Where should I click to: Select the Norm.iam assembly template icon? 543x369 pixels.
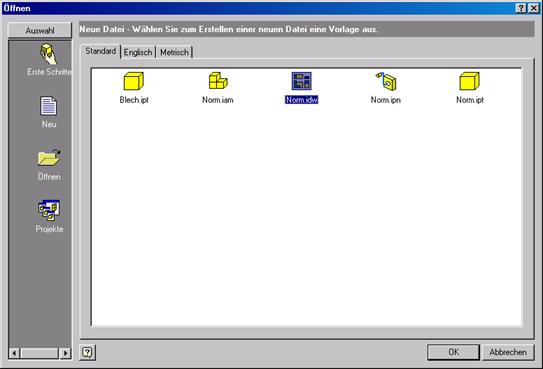pos(218,81)
